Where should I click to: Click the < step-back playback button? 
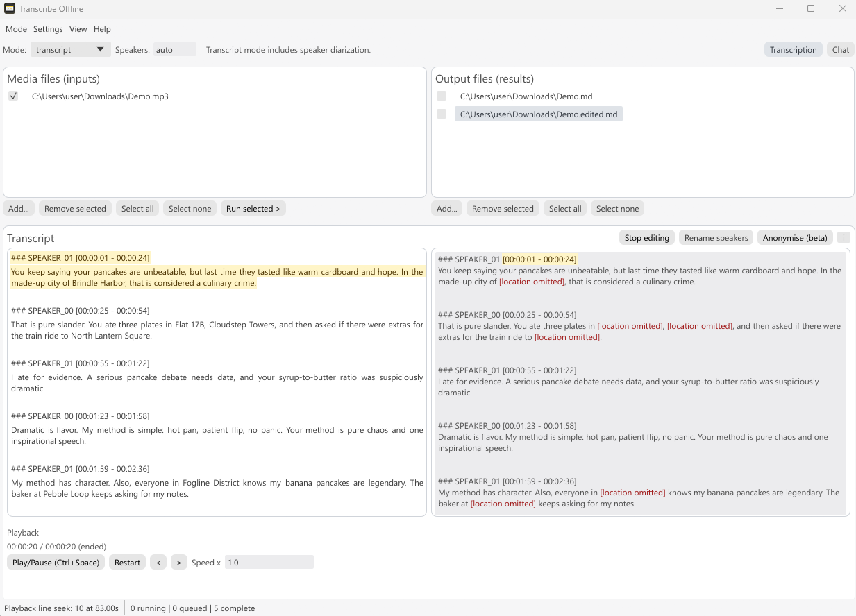pyautogui.click(x=158, y=563)
